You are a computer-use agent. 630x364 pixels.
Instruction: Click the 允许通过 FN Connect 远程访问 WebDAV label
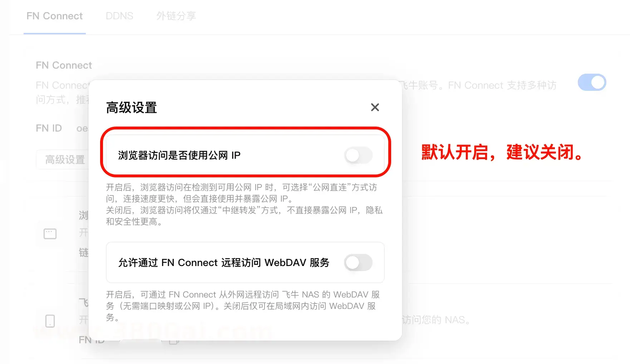pos(224,262)
